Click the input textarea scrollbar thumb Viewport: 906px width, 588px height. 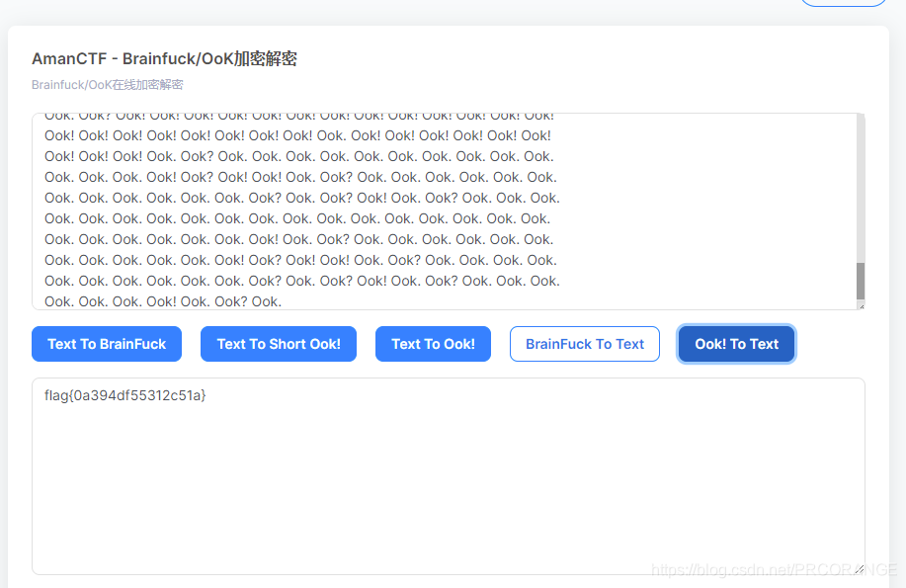861,281
